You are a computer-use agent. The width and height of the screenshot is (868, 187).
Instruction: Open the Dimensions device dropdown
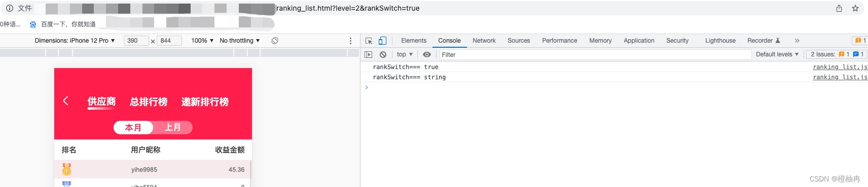(x=75, y=41)
